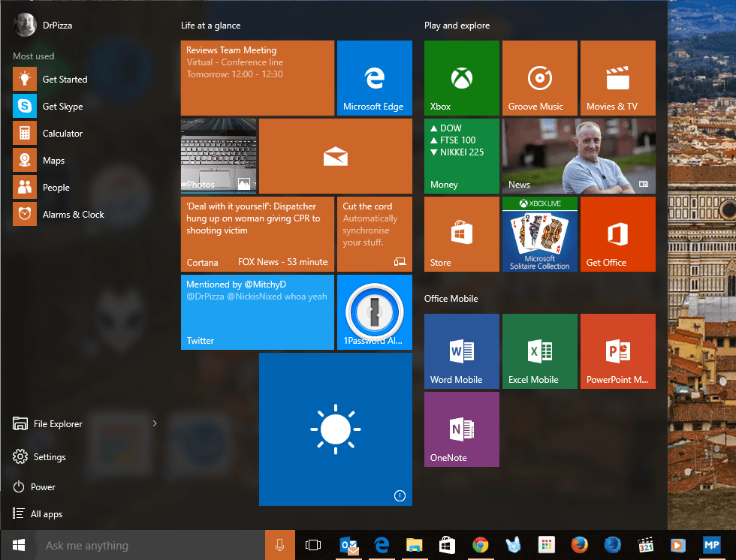Open the Mail tile with the envelope icon
Screen dimensions: 736x560
pos(336,155)
